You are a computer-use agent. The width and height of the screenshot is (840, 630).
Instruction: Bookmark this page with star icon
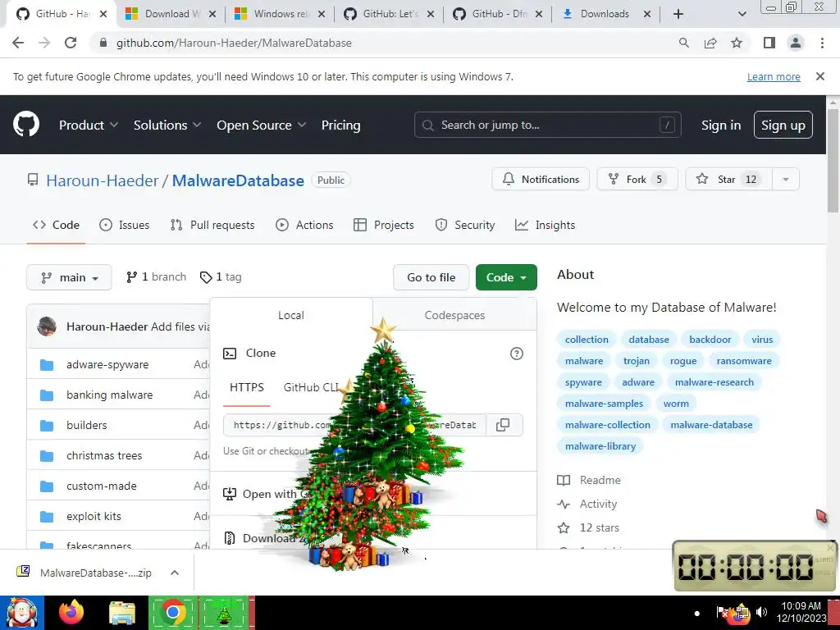pos(737,43)
